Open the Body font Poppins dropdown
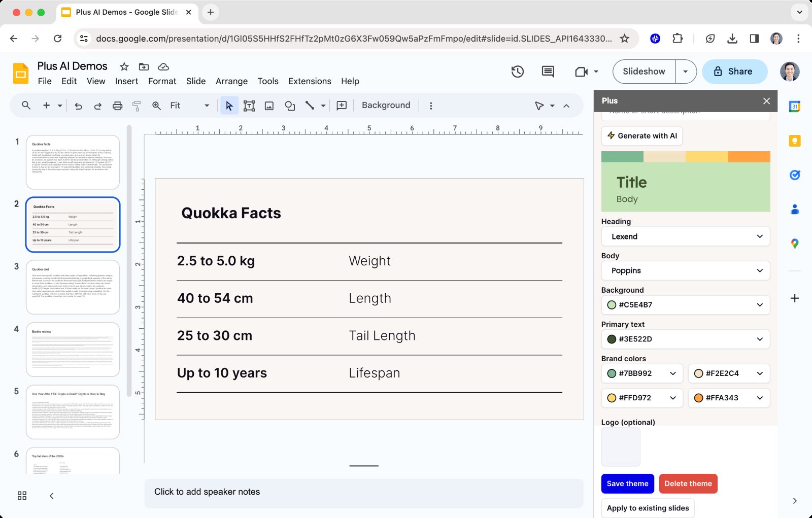Image resolution: width=812 pixels, height=518 pixels. click(x=685, y=270)
